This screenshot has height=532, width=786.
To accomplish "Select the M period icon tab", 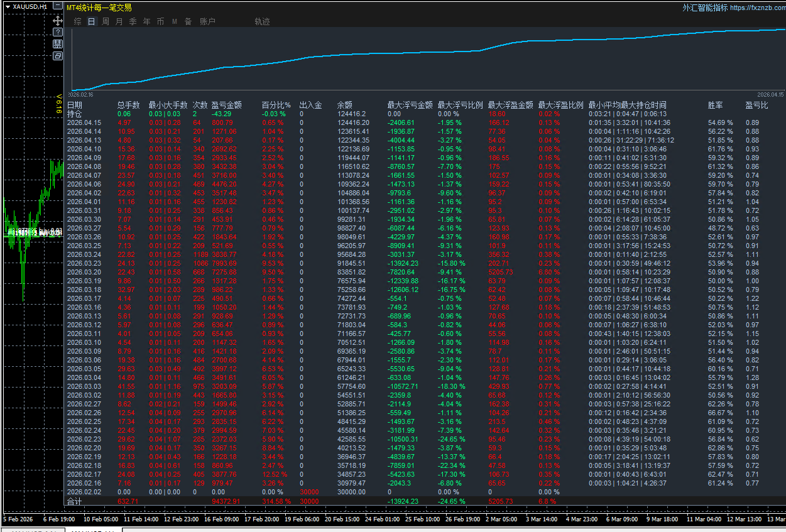I will 175,21.
